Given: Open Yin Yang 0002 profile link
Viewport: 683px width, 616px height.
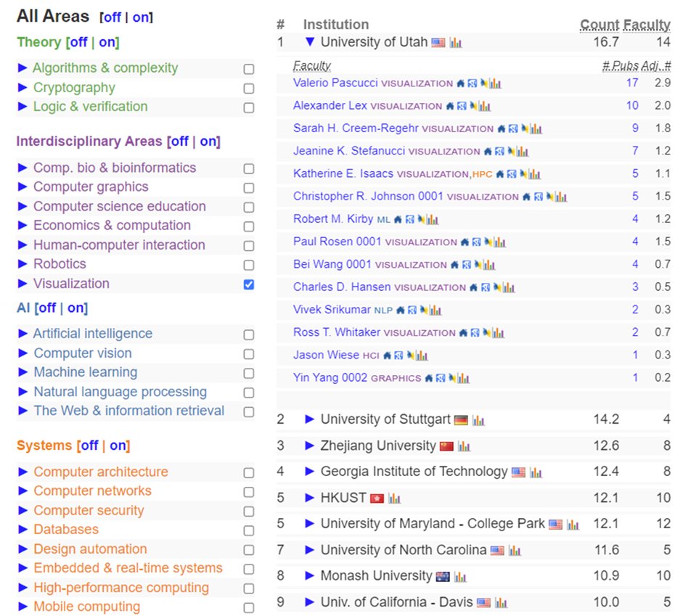Looking at the screenshot, I should (x=330, y=377).
